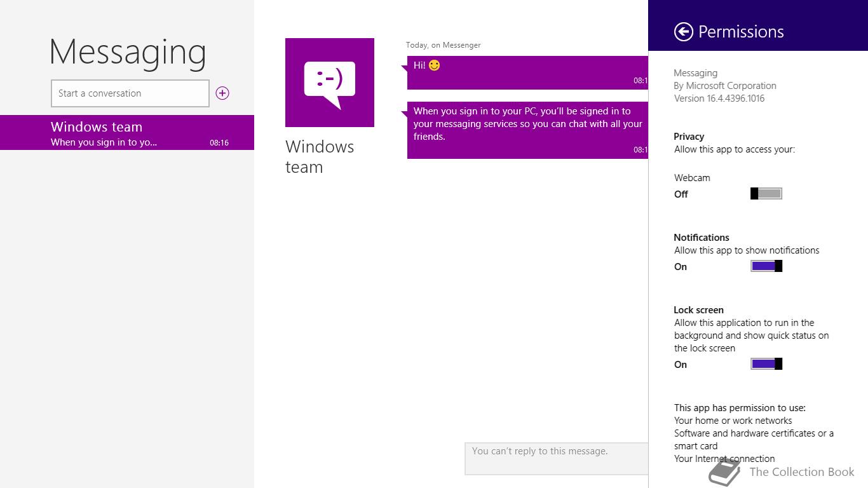Toggle the Webcam switch on
Viewport: 868px width, 488px height.
click(x=766, y=194)
